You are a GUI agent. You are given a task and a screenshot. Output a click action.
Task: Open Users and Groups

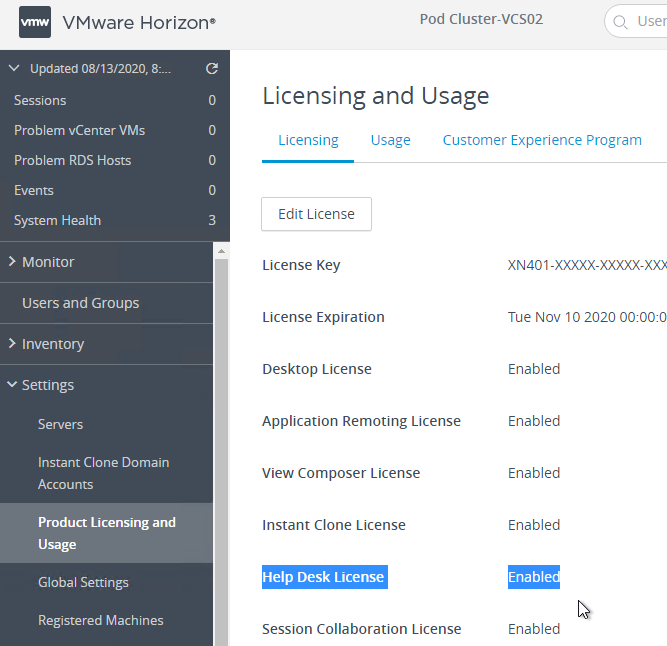106,303
